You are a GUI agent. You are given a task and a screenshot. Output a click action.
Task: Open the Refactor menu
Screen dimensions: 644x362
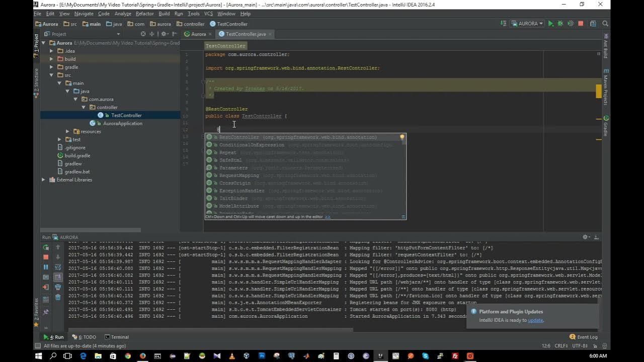[144, 14]
